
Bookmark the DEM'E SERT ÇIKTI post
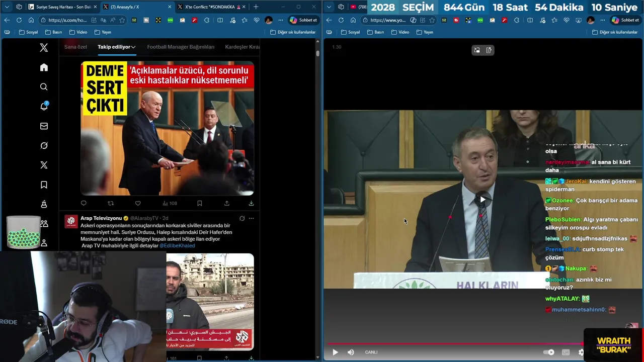pyautogui.click(x=200, y=203)
